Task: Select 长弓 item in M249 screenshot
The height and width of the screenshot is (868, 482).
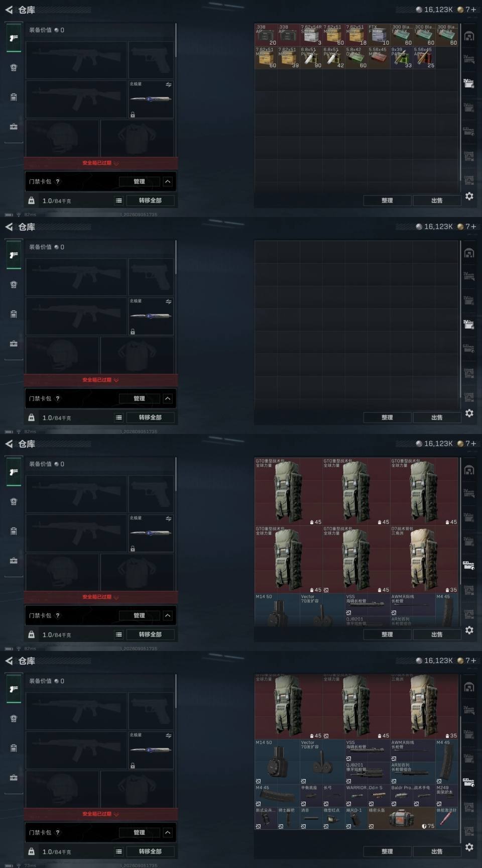Action: coord(334,795)
